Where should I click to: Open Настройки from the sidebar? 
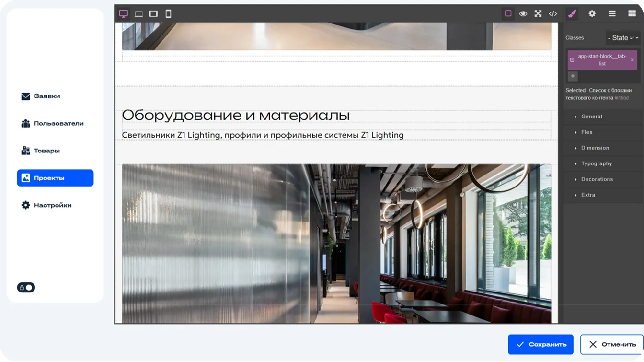click(53, 205)
